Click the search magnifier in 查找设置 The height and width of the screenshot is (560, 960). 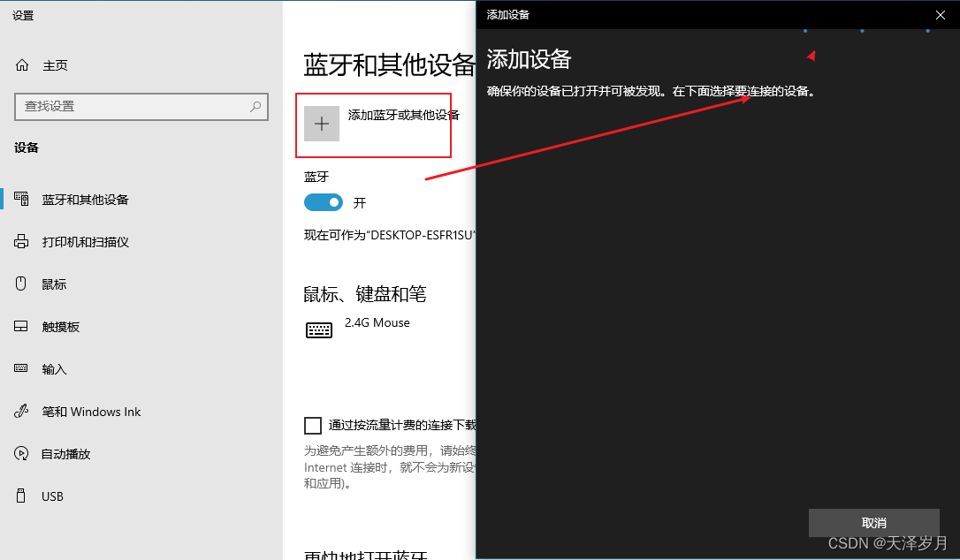coord(256,107)
